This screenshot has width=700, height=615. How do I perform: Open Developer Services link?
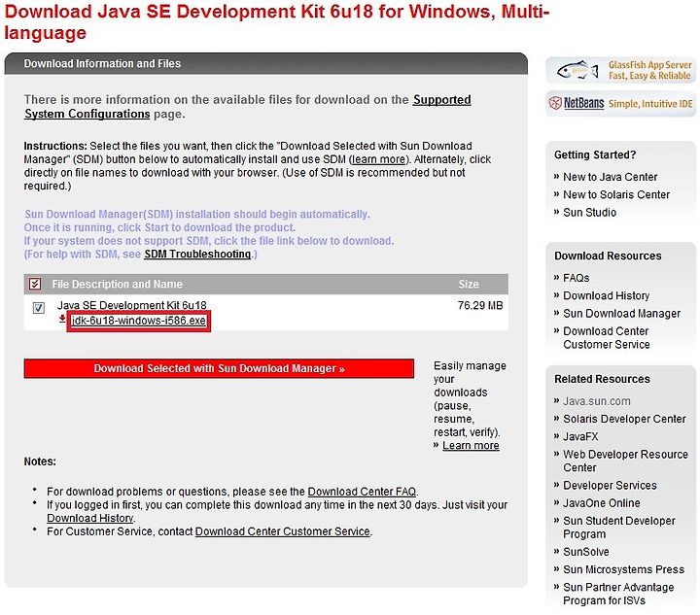pyautogui.click(x=610, y=485)
